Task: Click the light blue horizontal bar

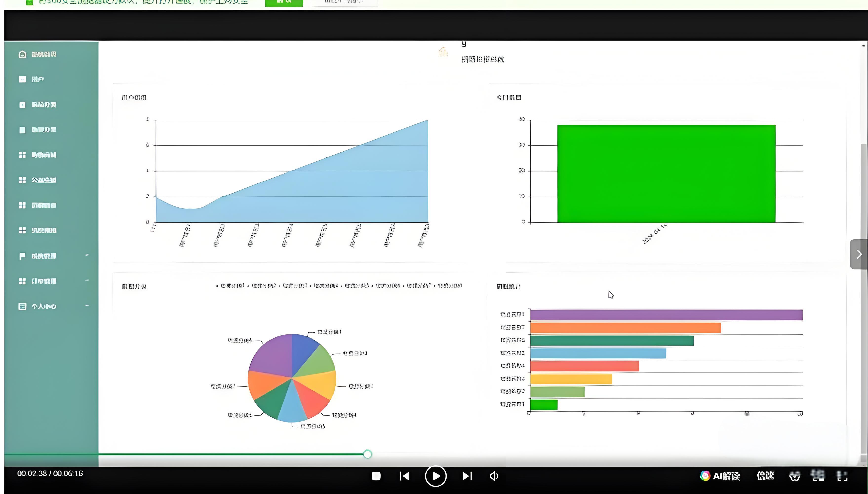Action: [598, 353]
